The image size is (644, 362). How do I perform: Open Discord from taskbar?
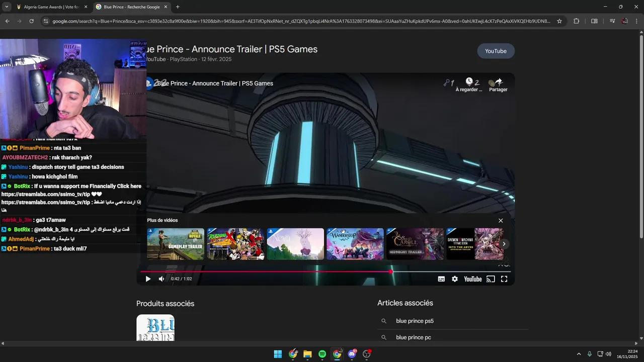click(352, 354)
